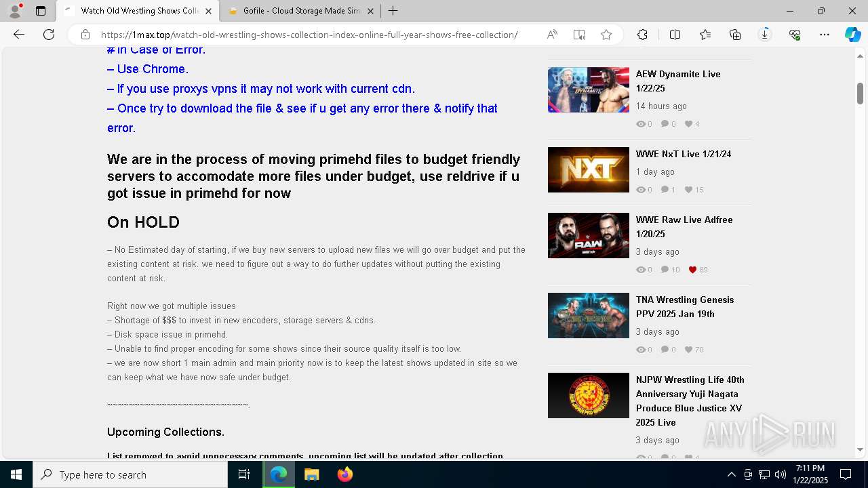The image size is (868, 488).
Task: Go back to the previous page
Action: (x=19, y=35)
